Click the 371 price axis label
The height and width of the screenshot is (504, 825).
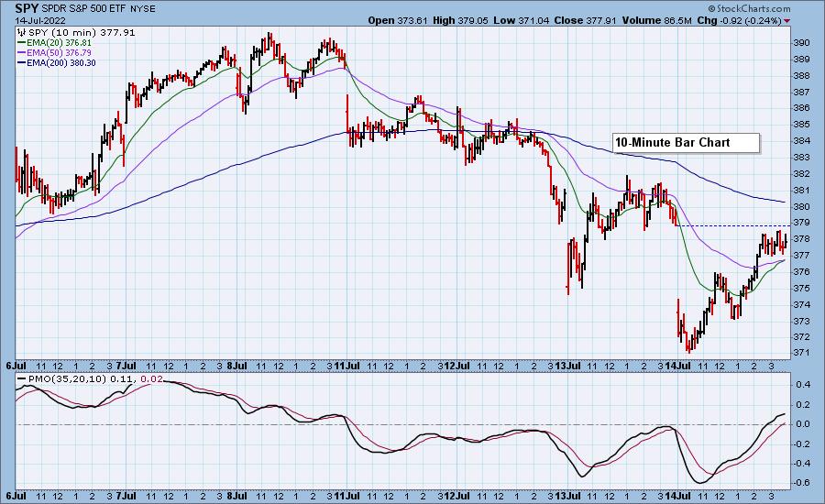pos(801,353)
